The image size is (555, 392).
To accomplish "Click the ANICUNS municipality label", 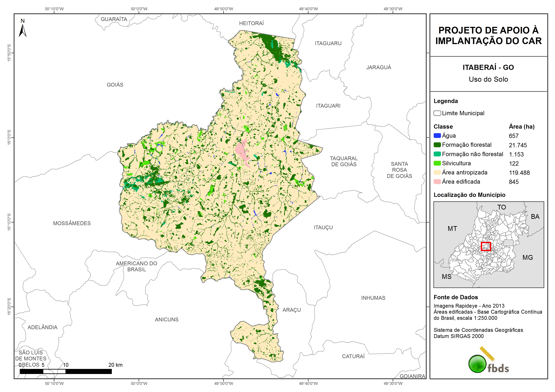I will click(x=167, y=319).
